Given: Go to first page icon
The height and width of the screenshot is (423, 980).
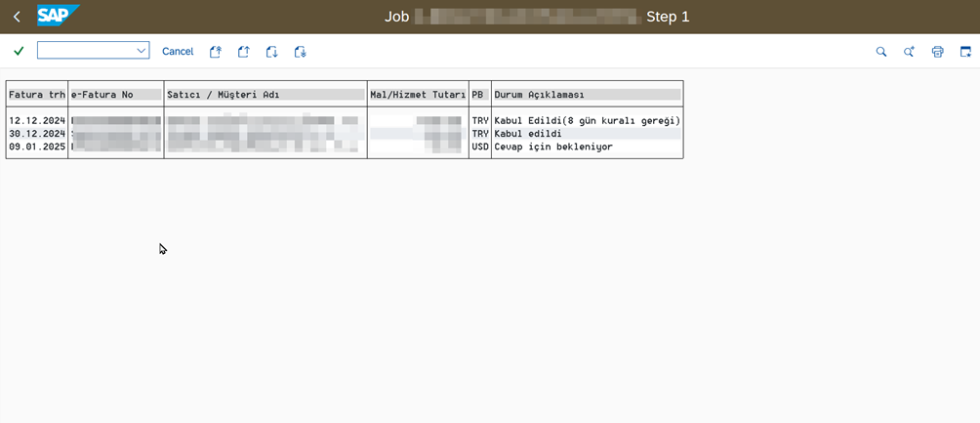Looking at the screenshot, I should click(216, 52).
